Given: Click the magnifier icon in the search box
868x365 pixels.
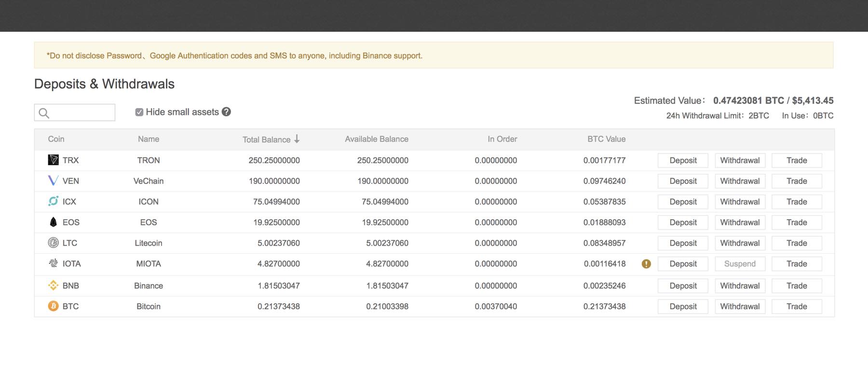Looking at the screenshot, I should pos(44,113).
